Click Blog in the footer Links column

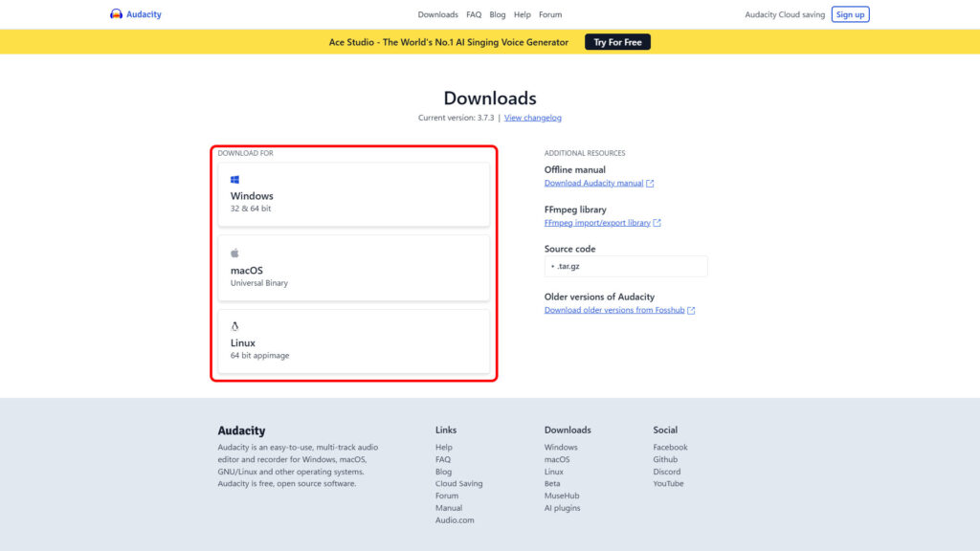(443, 472)
